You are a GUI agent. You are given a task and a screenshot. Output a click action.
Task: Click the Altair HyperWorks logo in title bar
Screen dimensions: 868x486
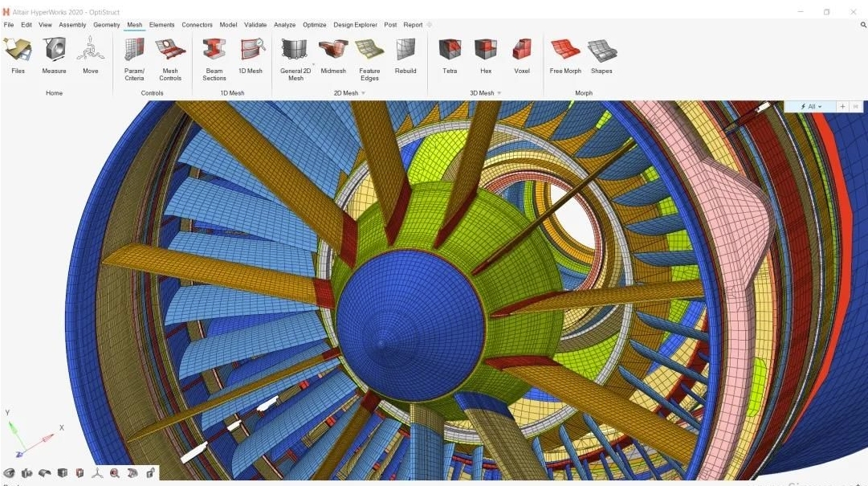tap(6, 11)
